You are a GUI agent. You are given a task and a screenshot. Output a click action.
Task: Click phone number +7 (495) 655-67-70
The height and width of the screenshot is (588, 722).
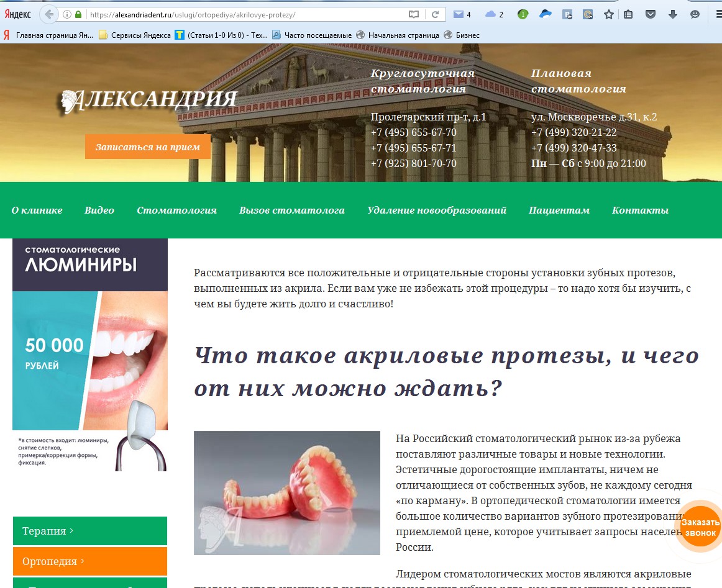click(x=413, y=132)
